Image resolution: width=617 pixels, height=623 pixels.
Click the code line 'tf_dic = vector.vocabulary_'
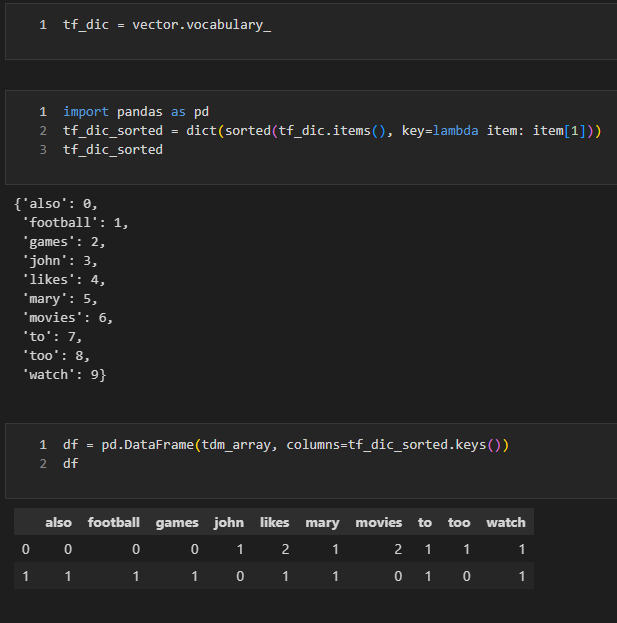(x=167, y=25)
